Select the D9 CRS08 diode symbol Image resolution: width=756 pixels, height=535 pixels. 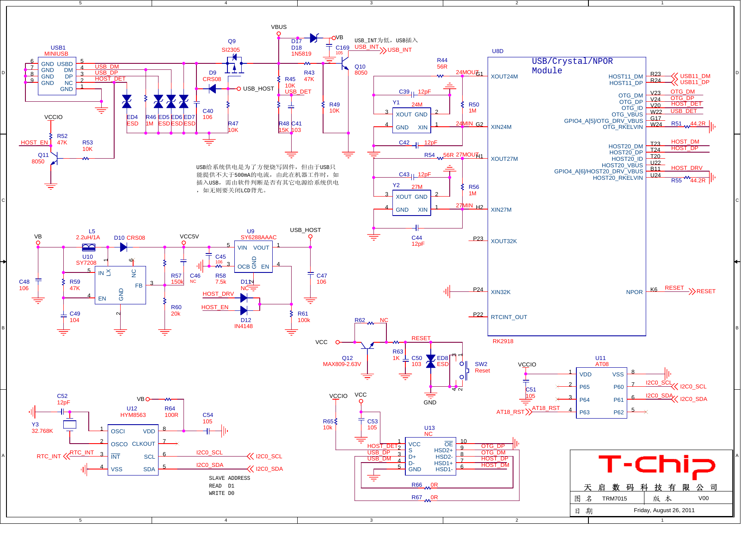(212, 89)
